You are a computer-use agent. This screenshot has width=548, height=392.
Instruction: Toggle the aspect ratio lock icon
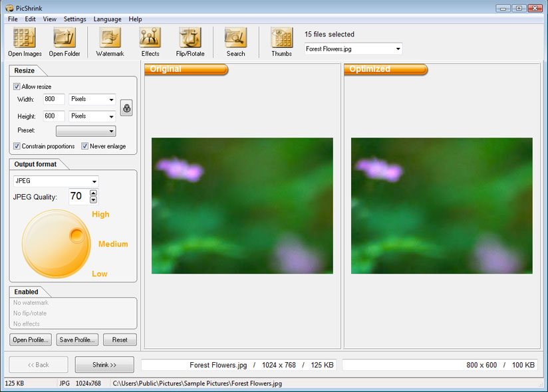(126, 108)
